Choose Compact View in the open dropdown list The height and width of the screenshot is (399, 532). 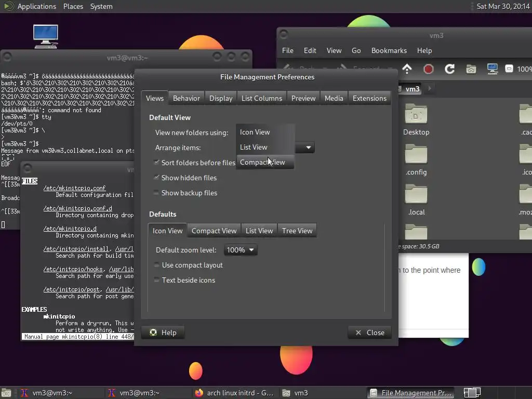click(x=265, y=162)
